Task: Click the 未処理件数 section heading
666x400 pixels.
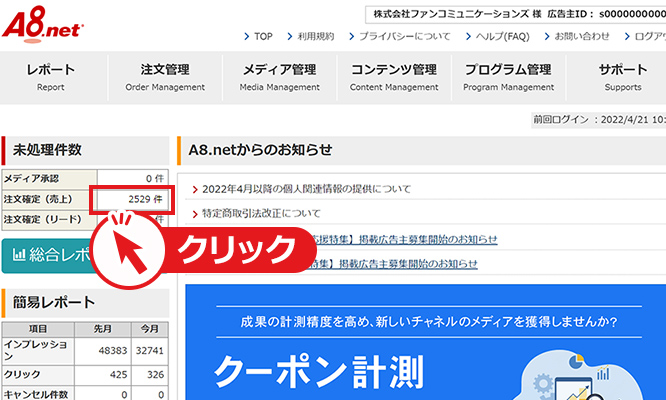Action: coord(47,150)
